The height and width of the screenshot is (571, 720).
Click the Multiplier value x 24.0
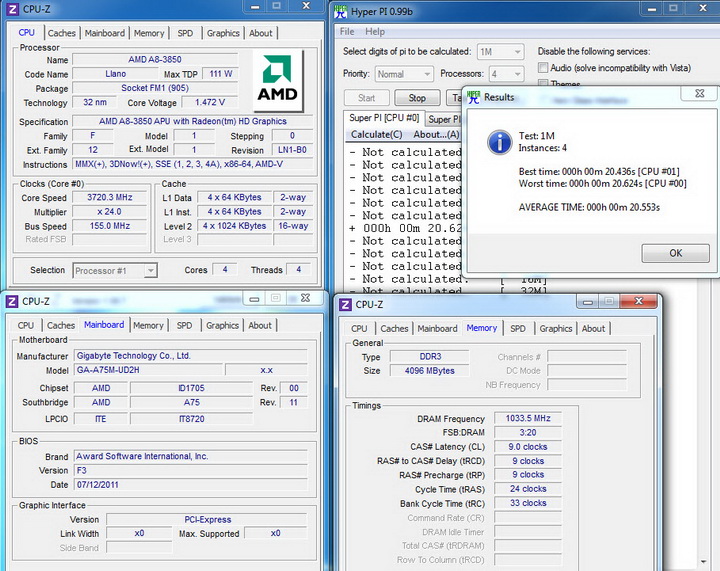(110, 212)
